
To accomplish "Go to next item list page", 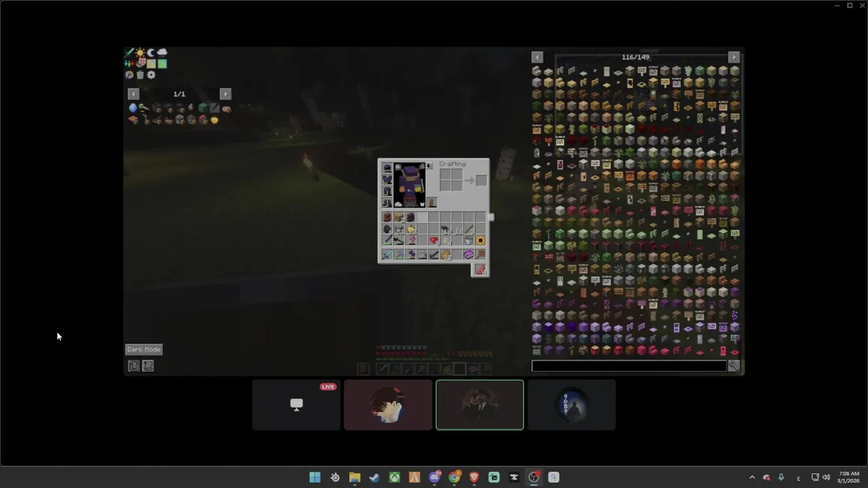I will click(x=734, y=58).
